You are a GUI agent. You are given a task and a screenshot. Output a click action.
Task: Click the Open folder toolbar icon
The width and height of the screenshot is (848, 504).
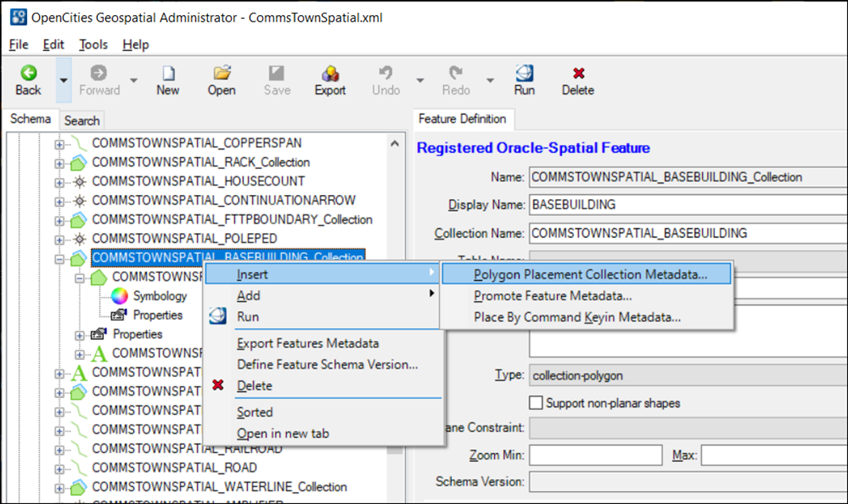(x=222, y=73)
